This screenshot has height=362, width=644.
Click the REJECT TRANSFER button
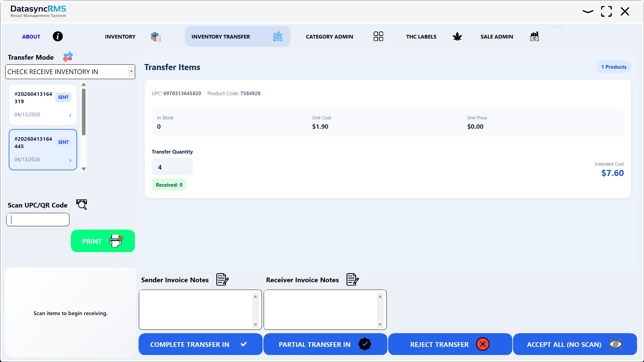pos(450,344)
